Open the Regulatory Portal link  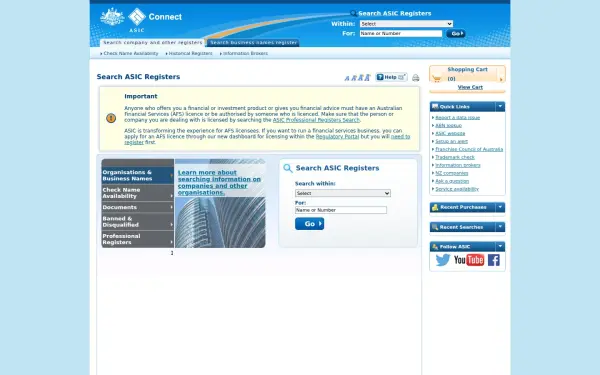coord(337,137)
